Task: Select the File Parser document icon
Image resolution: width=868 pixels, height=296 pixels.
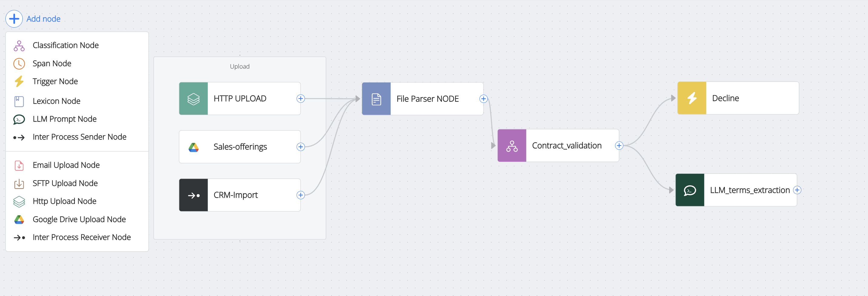Action: (376, 99)
